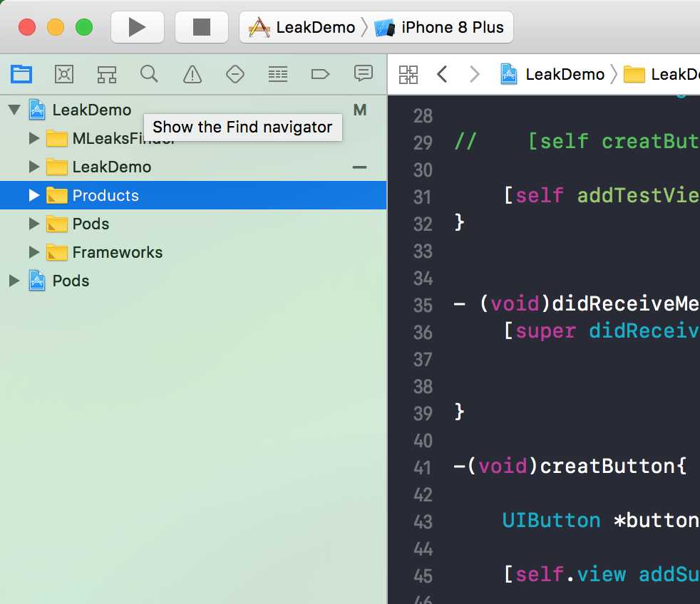Expand the Frameworks folder

[34, 252]
